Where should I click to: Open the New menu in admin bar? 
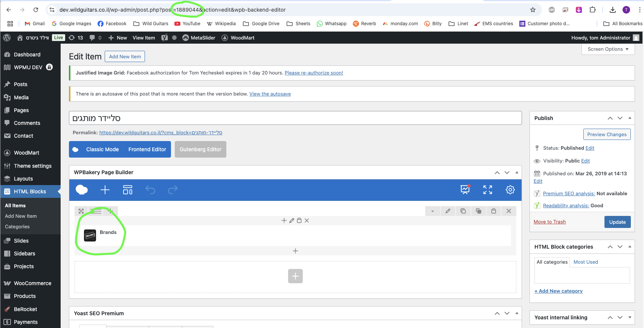[118, 38]
